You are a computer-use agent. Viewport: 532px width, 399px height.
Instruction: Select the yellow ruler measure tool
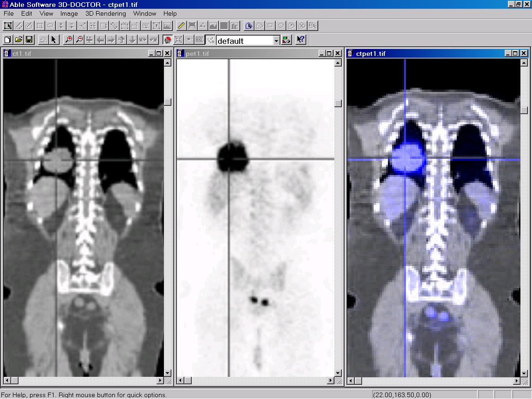point(181,26)
